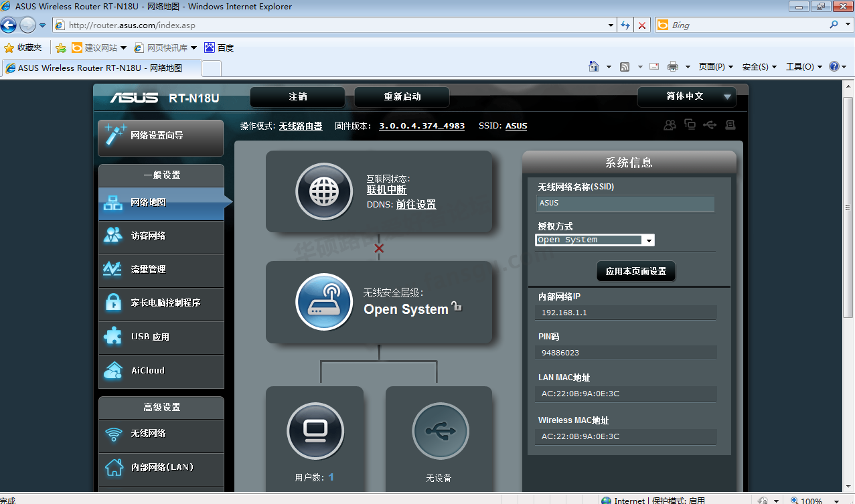Click the 无线路由器 operation mode link
This screenshot has height=504, width=855.
(x=301, y=126)
